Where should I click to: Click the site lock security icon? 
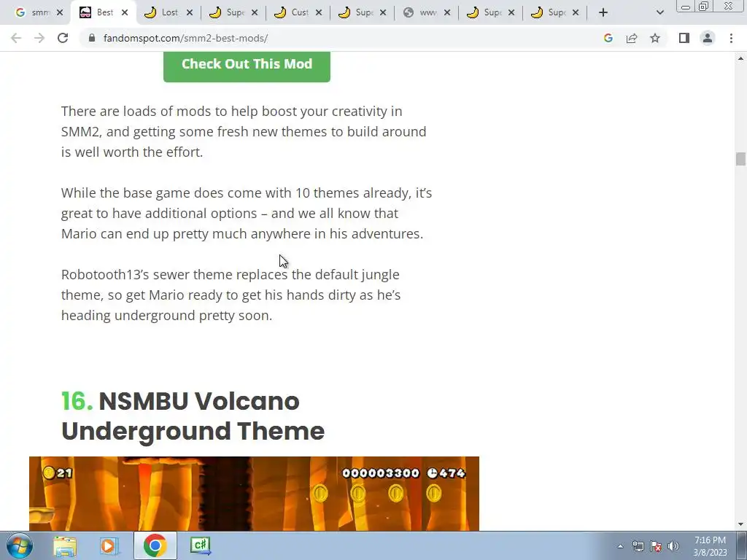point(92,38)
